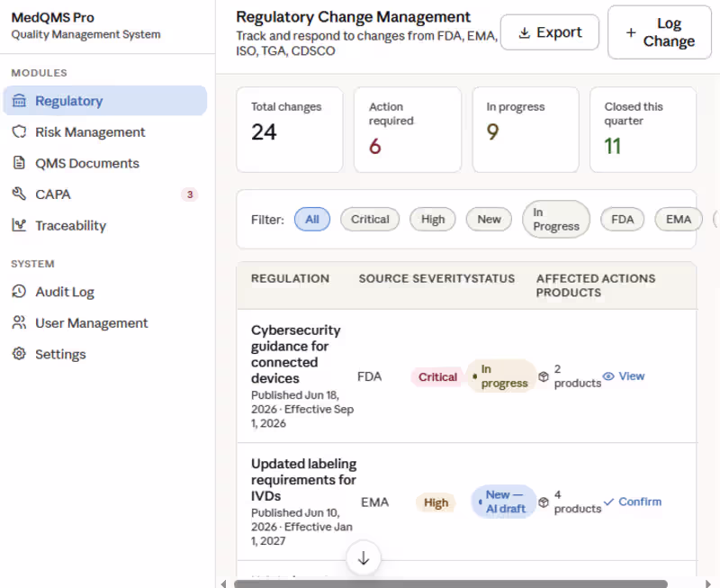Click the Audit Log history icon
The image size is (720, 588).
point(19,291)
